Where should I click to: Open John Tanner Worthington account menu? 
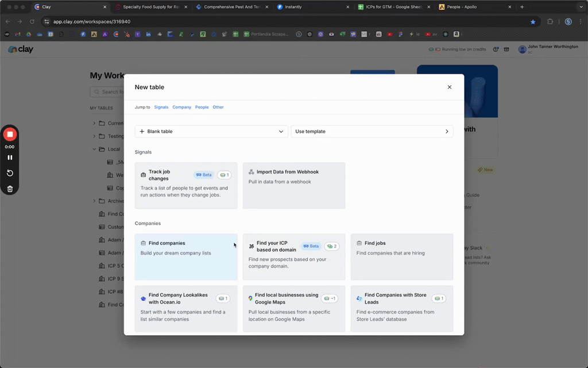[548, 49]
